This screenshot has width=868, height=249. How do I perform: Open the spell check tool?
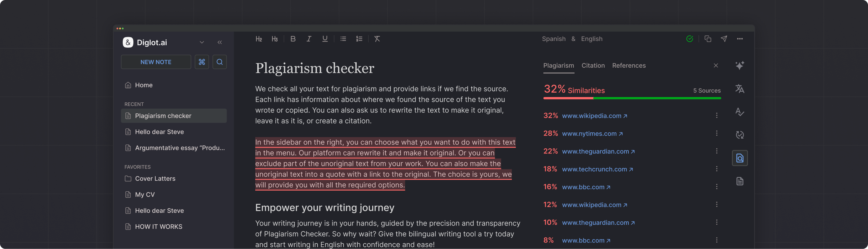740,112
